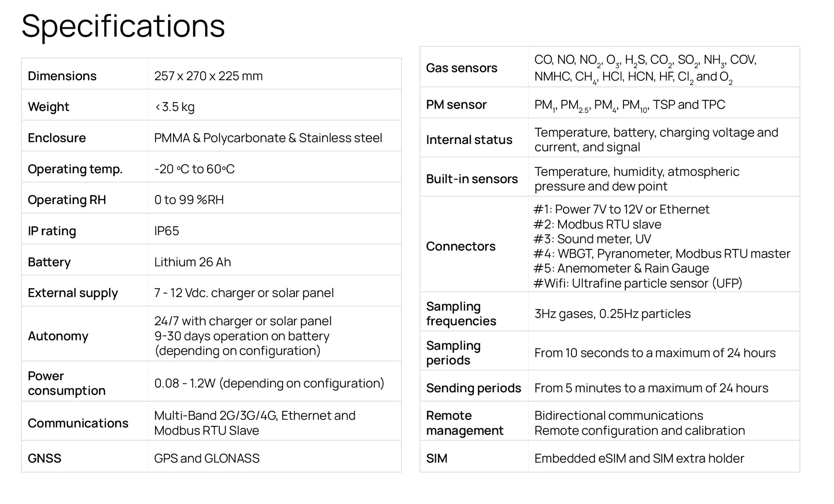Select the 257 x 270 x 225 mm value
Image resolution: width=834 pixels, height=504 pixels.
click(208, 76)
